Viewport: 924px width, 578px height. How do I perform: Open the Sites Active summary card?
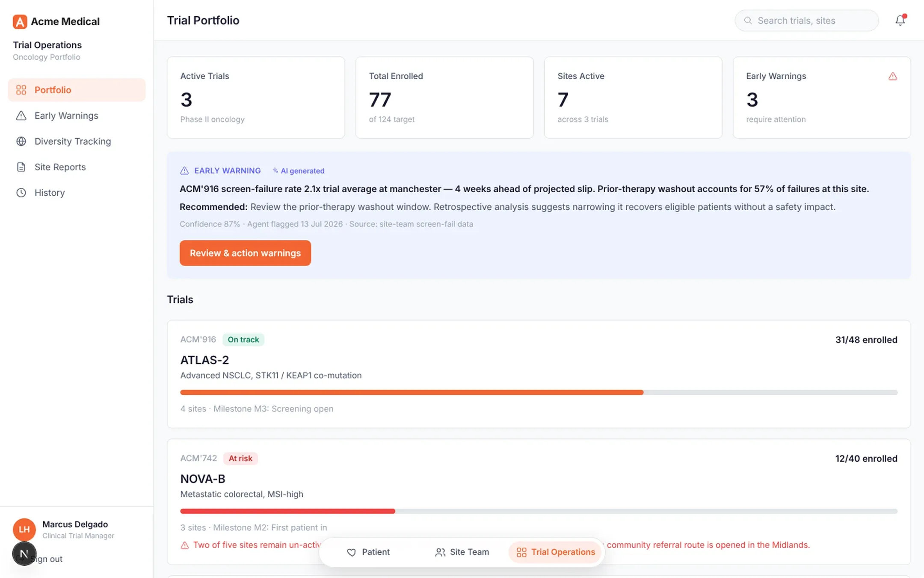[x=633, y=98]
